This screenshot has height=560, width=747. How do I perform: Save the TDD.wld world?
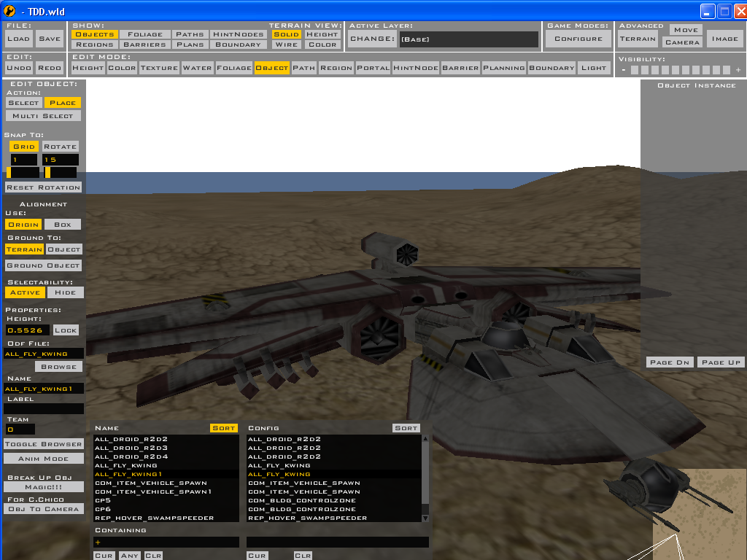pyautogui.click(x=48, y=38)
